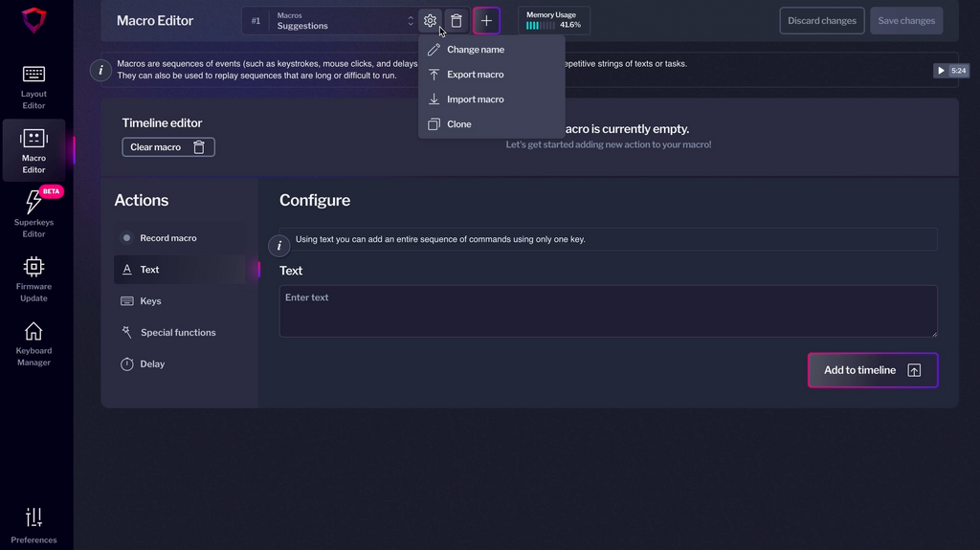Image resolution: width=980 pixels, height=550 pixels.
Task: Select Change name from the menu
Action: (x=476, y=50)
